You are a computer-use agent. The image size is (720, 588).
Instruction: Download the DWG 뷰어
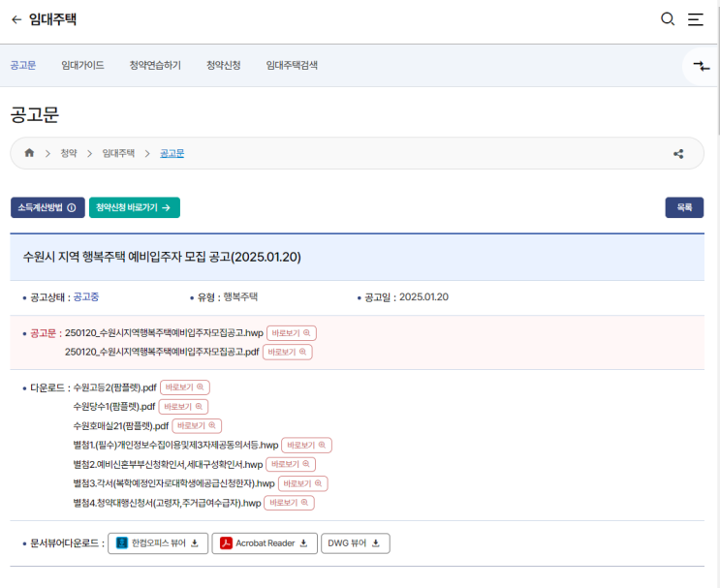356,543
